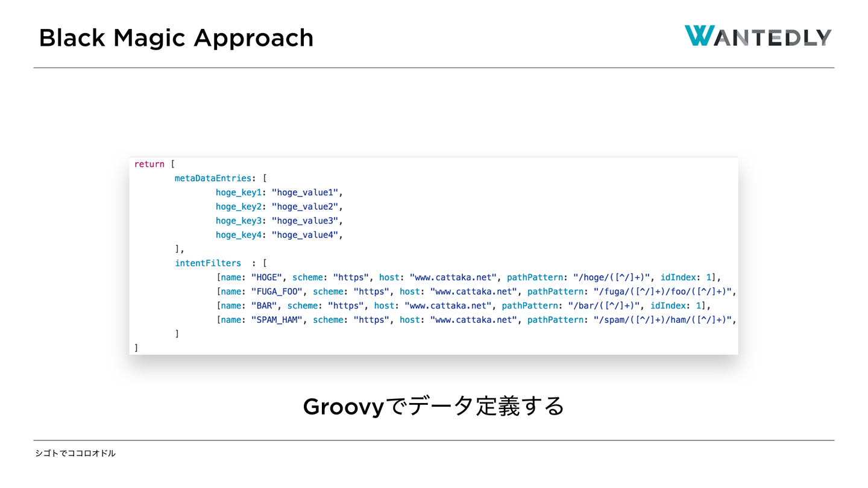Click the "Groovyでデータ定義する" caption
868x488 pixels.
[x=433, y=406]
